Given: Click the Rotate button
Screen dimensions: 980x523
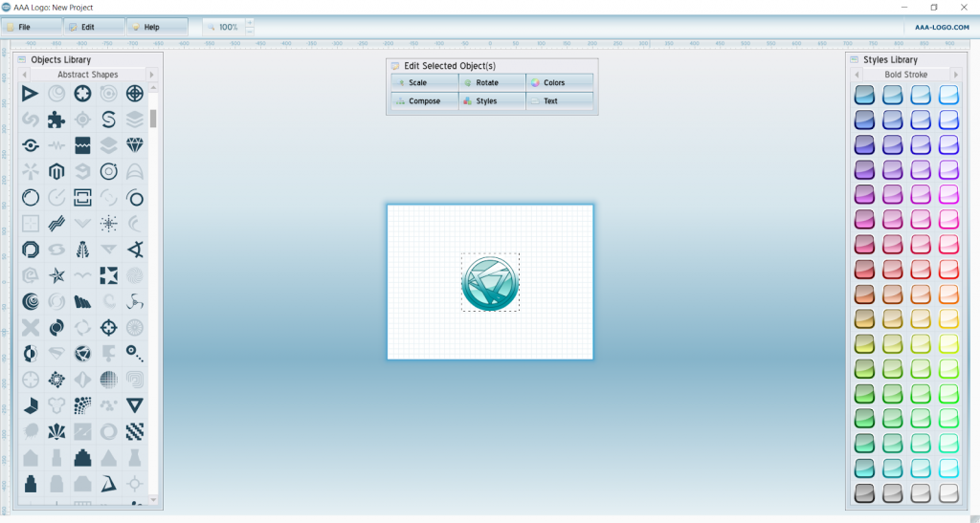Looking at the screenshot, I should click(x=492, y=83).
